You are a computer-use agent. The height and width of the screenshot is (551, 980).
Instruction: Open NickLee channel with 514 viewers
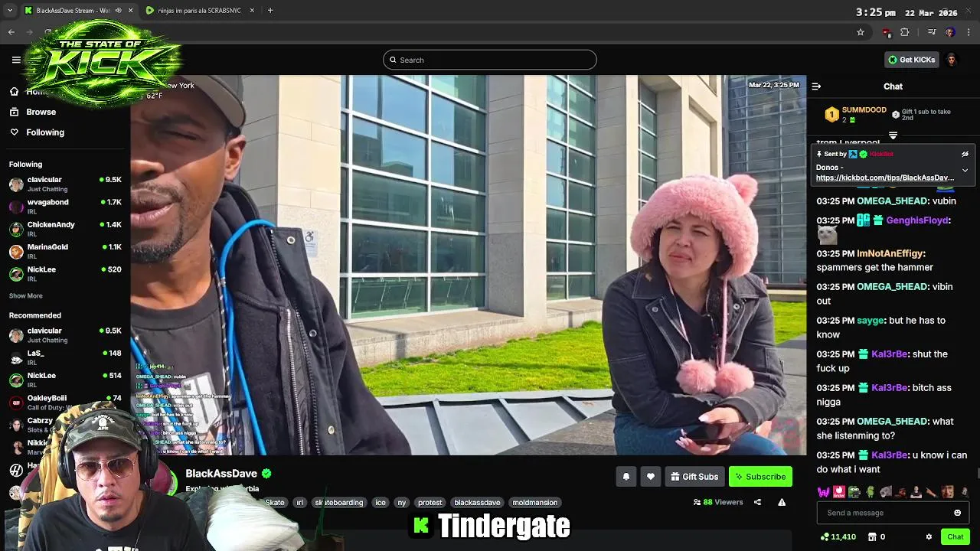(x=65, y=380)
